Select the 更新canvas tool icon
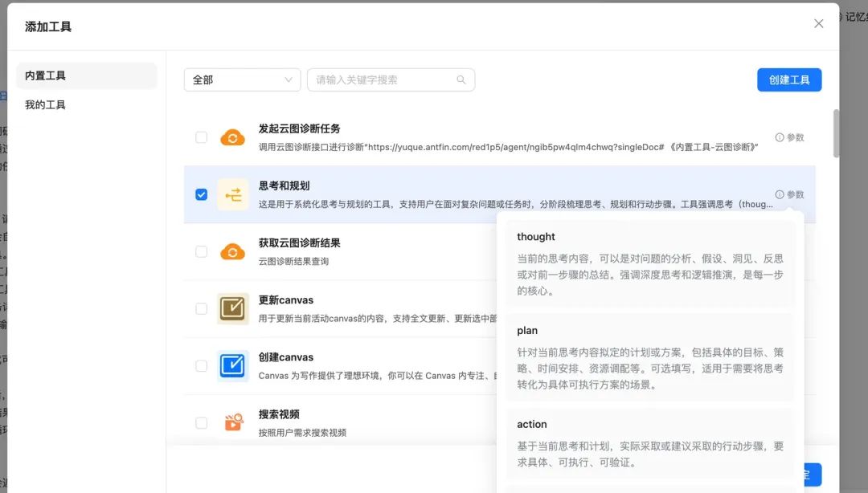Screen dimensions: 868x493 coord(233,308)
